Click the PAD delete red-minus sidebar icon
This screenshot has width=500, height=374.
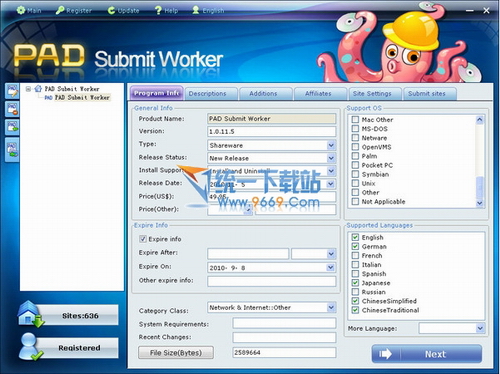[x=12, y=109]
